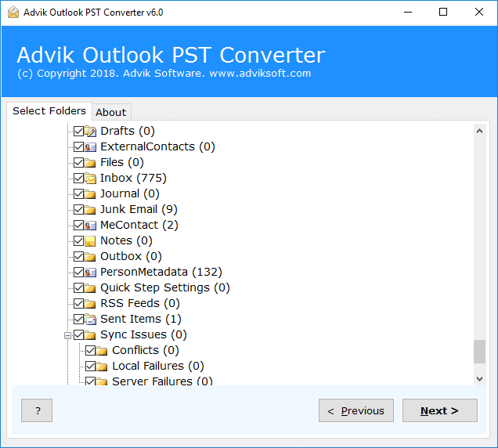The image size is (498, 448).
Task: Select the "Quick Step Settings (0)" label
Action: [x=165, y=288]
